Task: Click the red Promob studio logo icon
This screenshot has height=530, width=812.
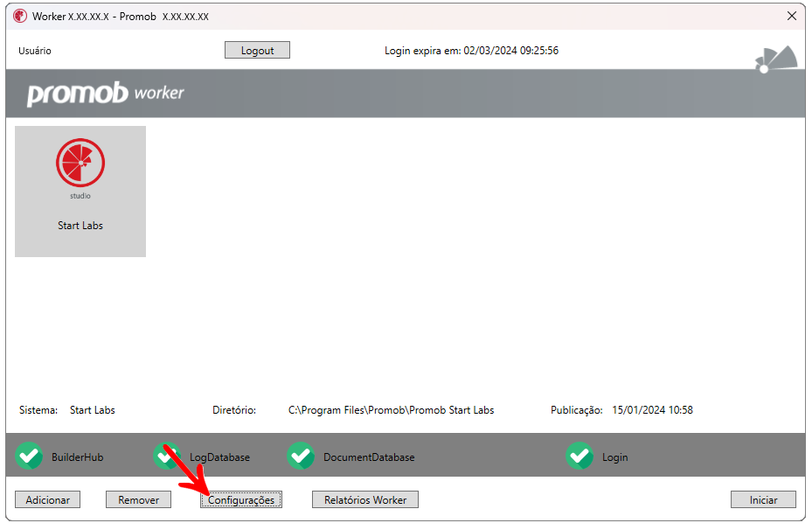Action: (x=80, y=163)
